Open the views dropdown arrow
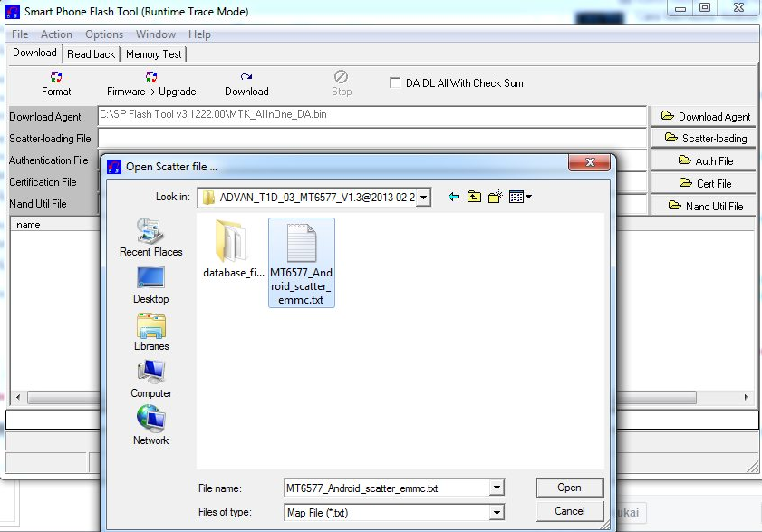 tap(529, 197)
